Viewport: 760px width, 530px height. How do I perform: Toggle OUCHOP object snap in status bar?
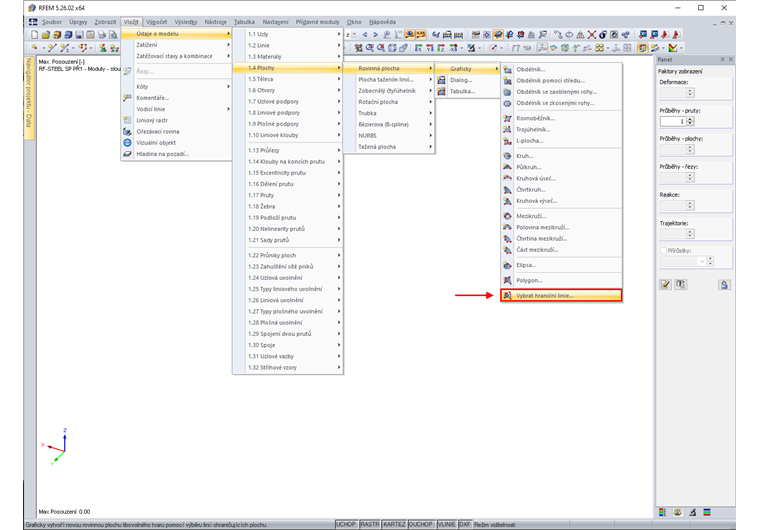point(421,524)
